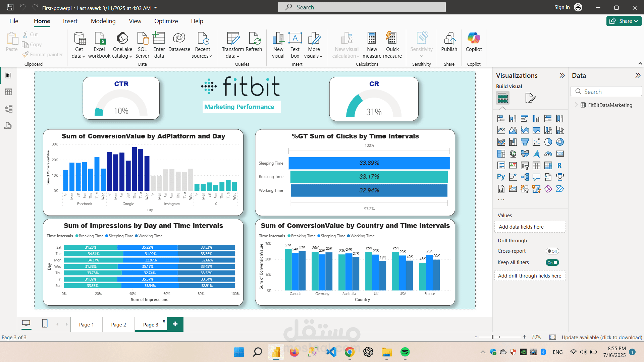
Task: Click the Share button
Action: click(x=624, y=21)
